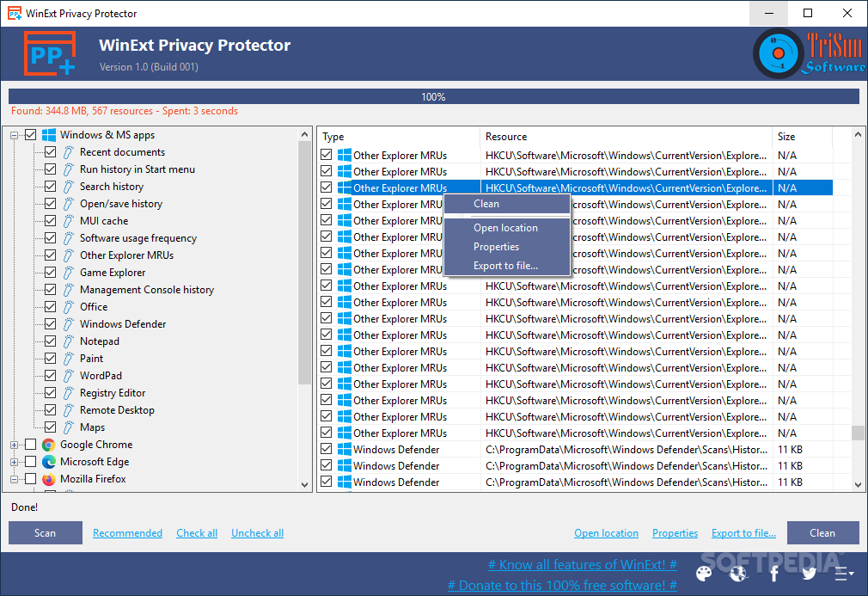Viewport: 868px width, 596px height.
Task: Sort by the Type column header
Action: [x=399, y=136]
